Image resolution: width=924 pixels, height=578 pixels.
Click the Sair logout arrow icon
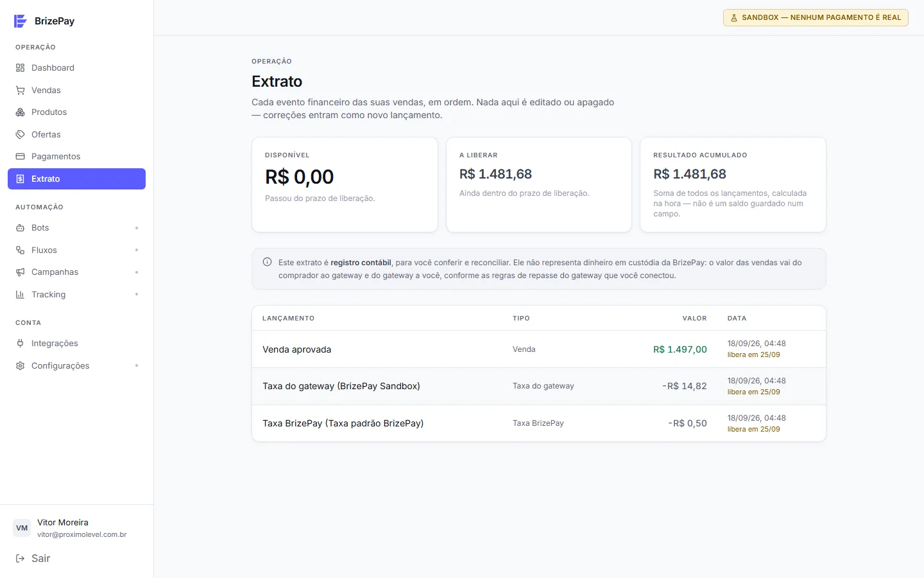click(21, 559)
